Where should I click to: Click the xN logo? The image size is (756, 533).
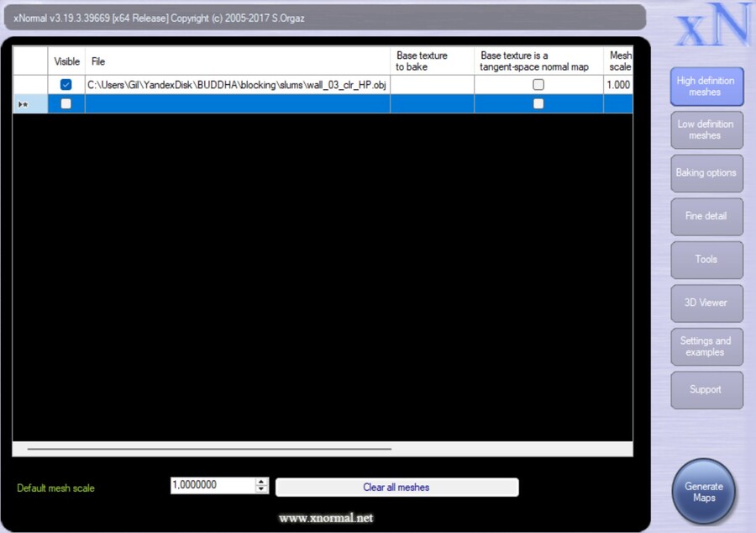point(713,25)
